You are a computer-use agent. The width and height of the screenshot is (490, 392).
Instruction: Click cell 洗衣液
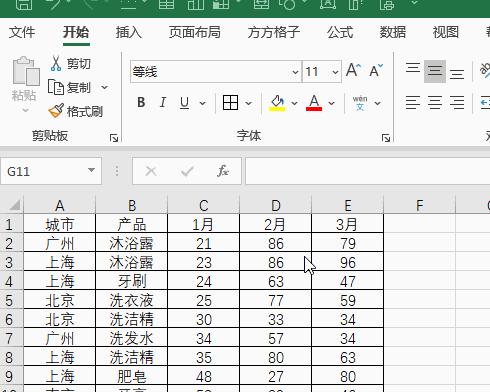click(132, 300)
